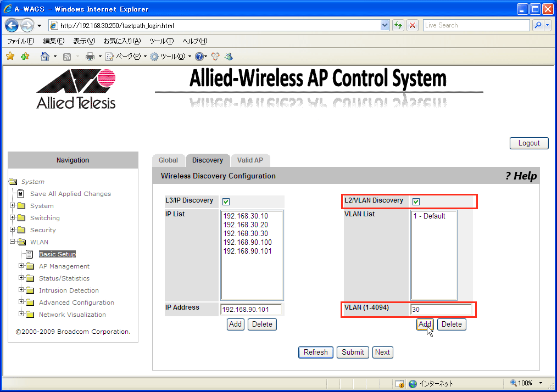Screen dimensions: 557x392
Task: Expand the Network Visualization folder
Action: (21, 314)
